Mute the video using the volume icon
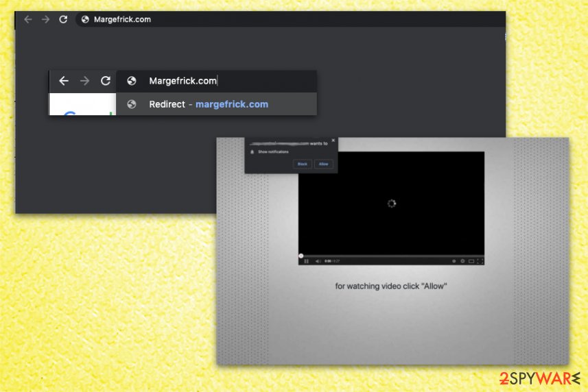Viewport: 588px width, 392px height. (x=318, y=261)
